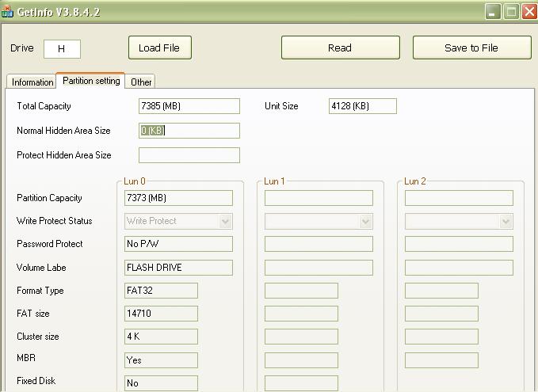Click Lun 0 Cluster size field 4 K
Image resolution: width=538 pixels, height=392 pixels.
point(161,337)
